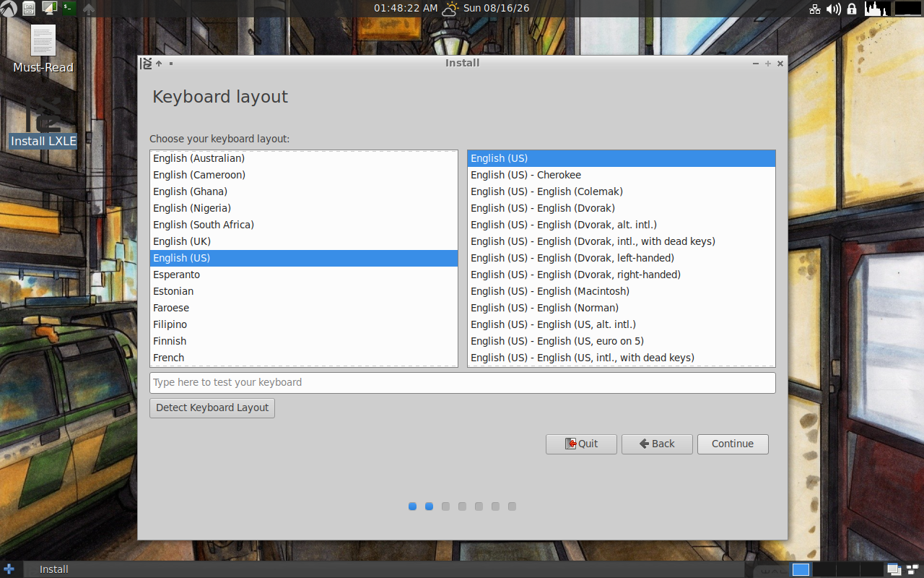The width and height of the screenshot is (924, 578).
Task: Focus the keyboard test input field
Action: tap(463, 382)
